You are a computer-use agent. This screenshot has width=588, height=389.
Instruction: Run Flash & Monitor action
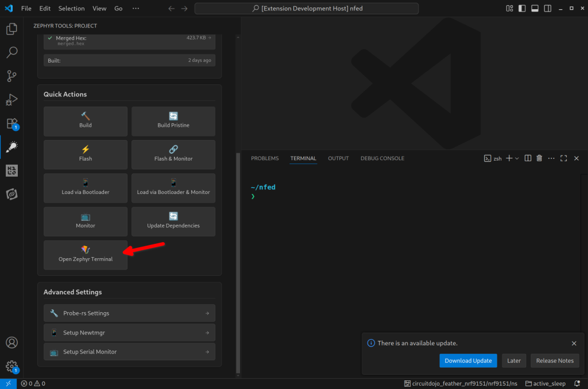point(173,154)
